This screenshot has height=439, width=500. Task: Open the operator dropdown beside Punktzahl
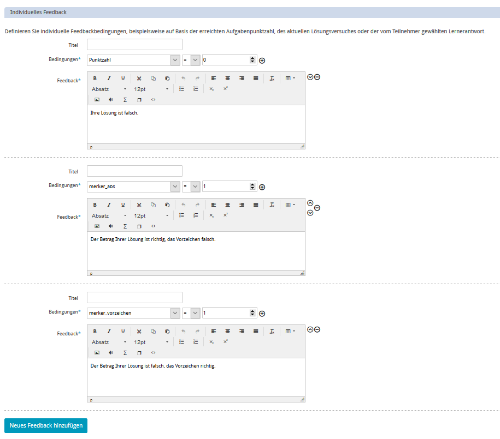coord(191,60)
